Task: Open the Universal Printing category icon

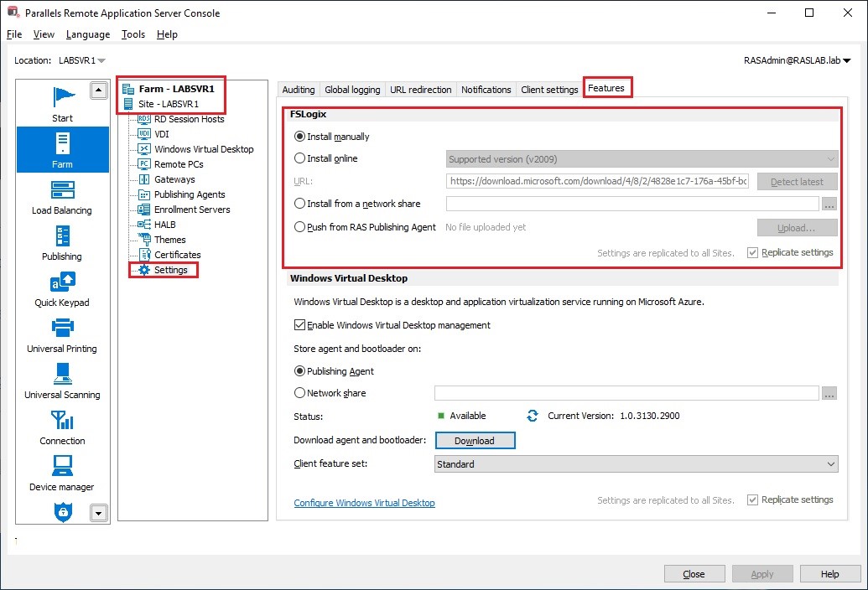Action: [63, 328]
